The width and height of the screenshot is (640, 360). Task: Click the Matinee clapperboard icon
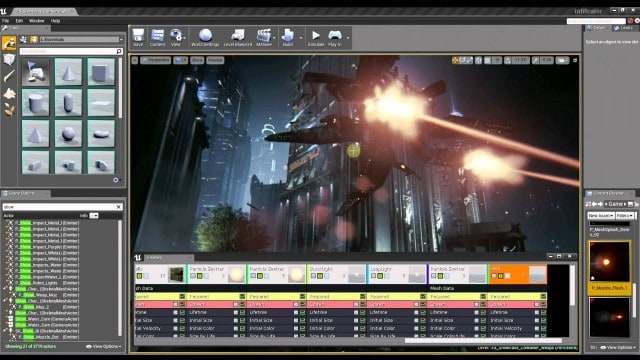(263, 35)
